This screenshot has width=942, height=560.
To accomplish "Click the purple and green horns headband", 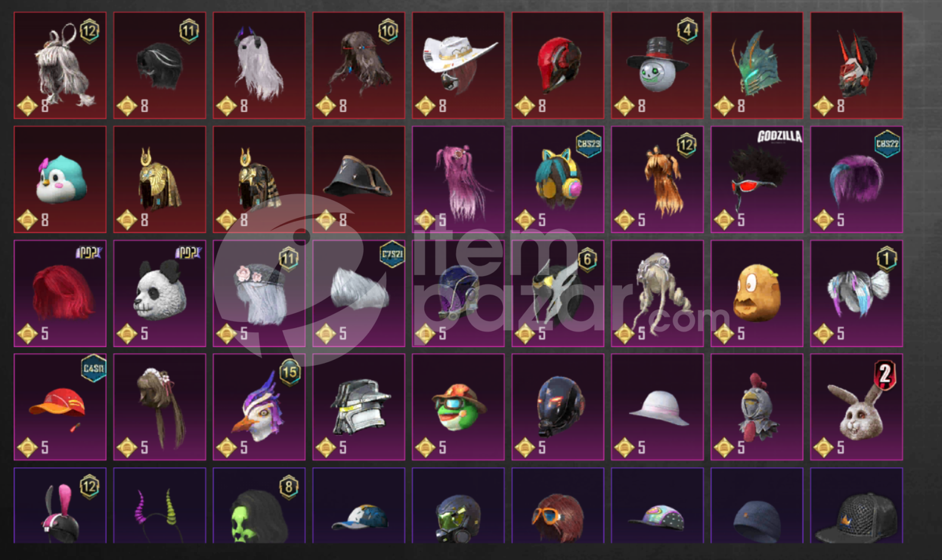I will [159, 505].
